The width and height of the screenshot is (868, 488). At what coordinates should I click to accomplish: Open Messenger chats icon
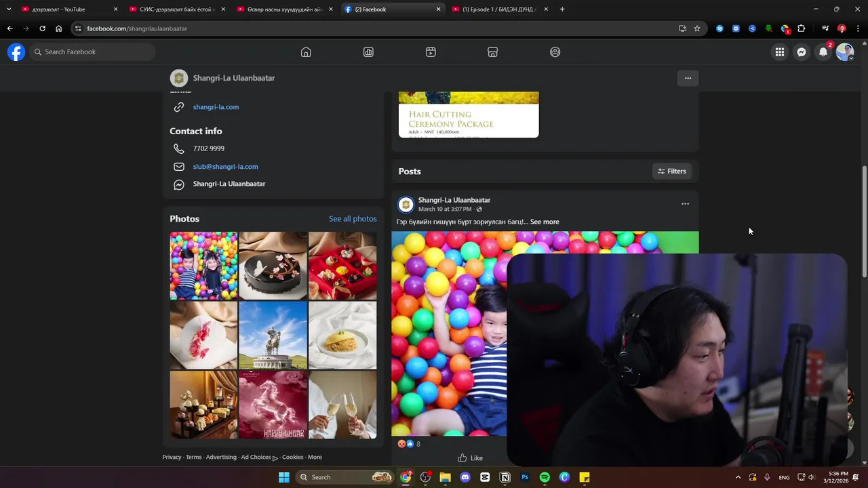click(x=802, y=52)
